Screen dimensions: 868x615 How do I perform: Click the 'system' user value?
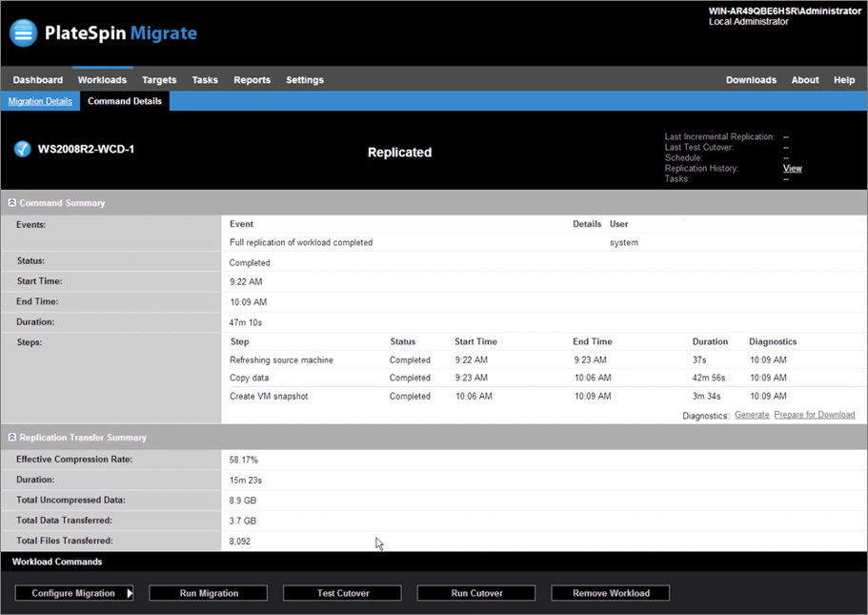point(624,243)
